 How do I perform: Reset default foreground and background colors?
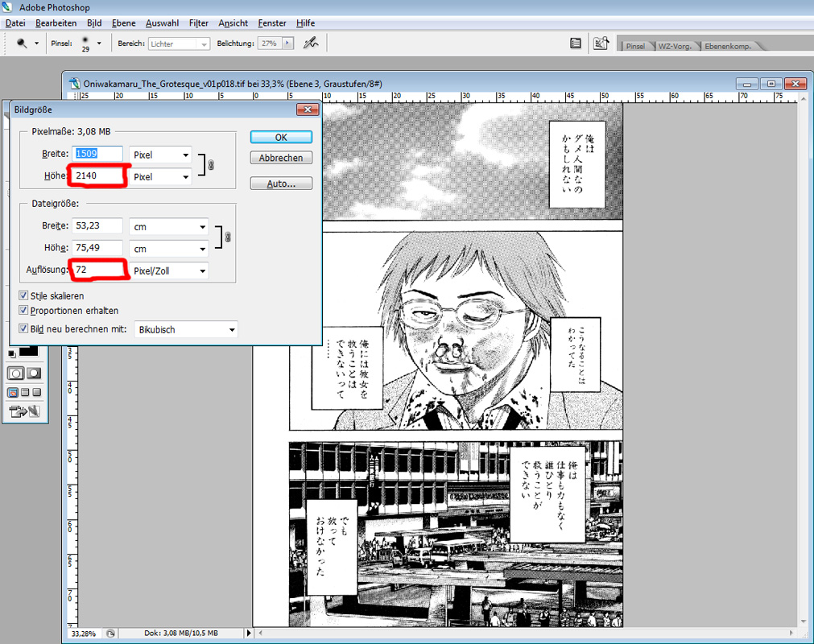click(x=11, y=354)
